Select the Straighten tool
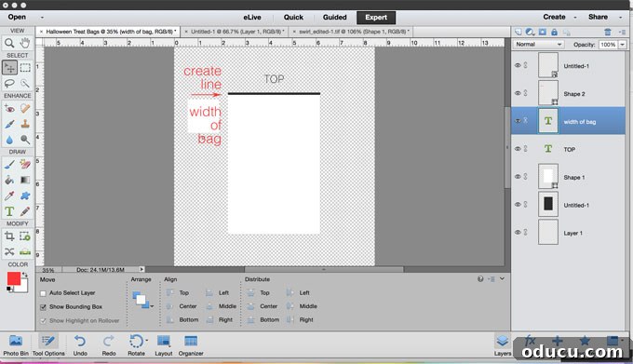The image size is (633, 364). coord(25,251)
